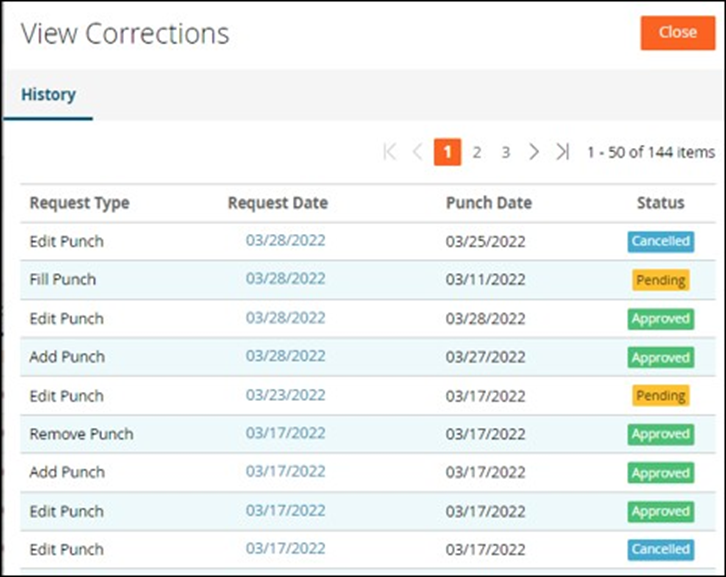
Task: Select the Fill Punch request type cell
Action: pyautogui.click(x=63, y=280)
